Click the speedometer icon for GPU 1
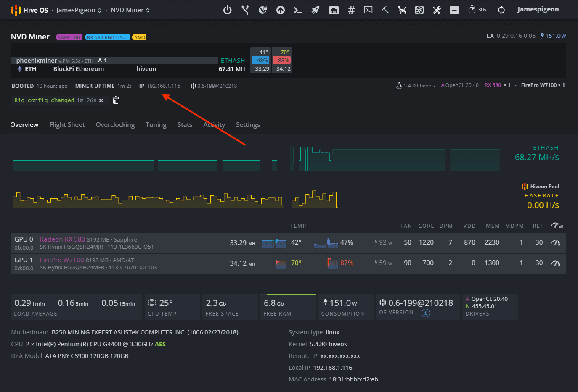 [556, 263]
